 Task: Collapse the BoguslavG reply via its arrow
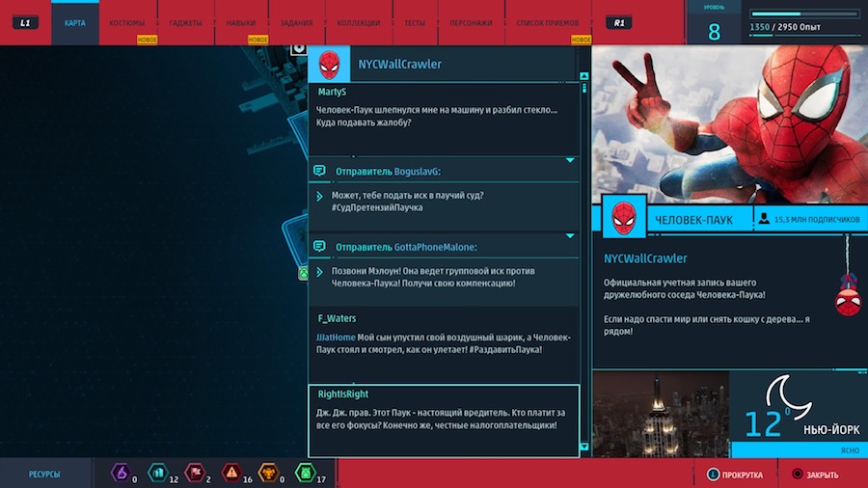(570, 160)
